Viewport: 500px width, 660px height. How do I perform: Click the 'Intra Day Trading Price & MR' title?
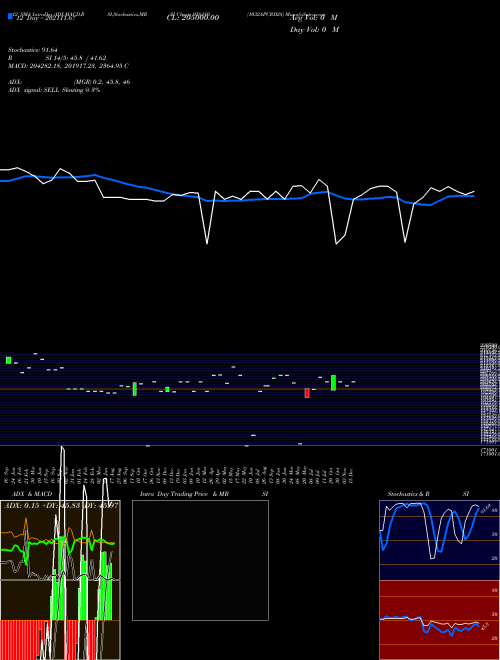point(184,494)
